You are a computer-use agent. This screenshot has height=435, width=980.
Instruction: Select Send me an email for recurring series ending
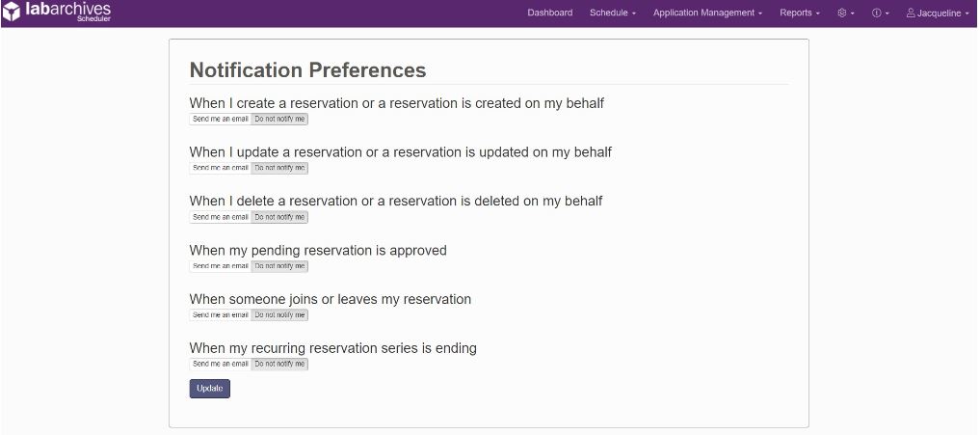point(220,364)
